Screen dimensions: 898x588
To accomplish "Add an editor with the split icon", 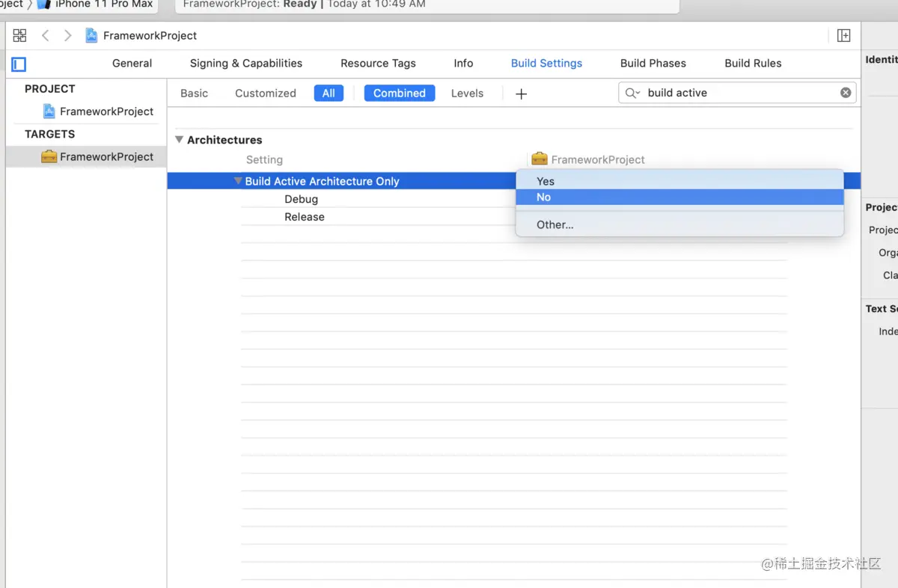I will [843, 35].
